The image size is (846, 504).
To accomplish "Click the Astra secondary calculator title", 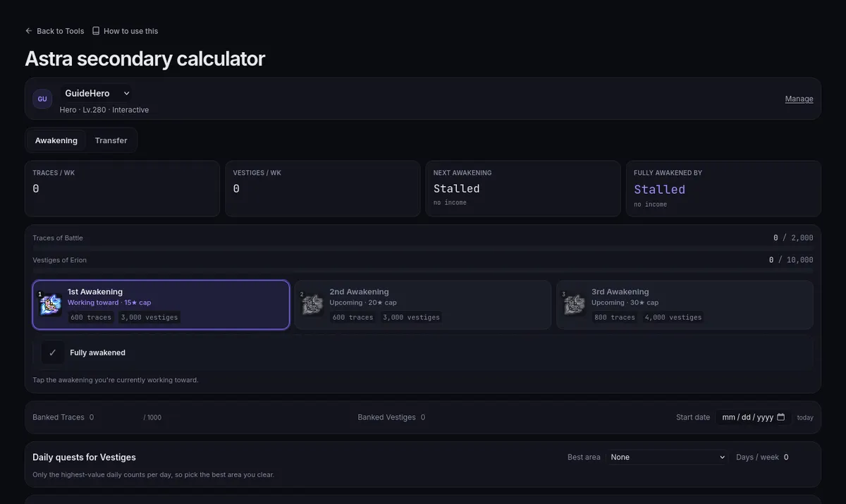I will [145, 59].
